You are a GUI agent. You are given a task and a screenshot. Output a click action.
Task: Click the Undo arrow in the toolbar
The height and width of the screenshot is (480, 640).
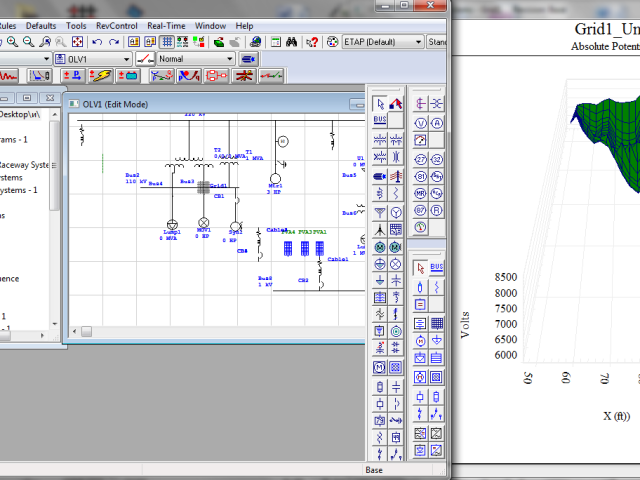97,42
